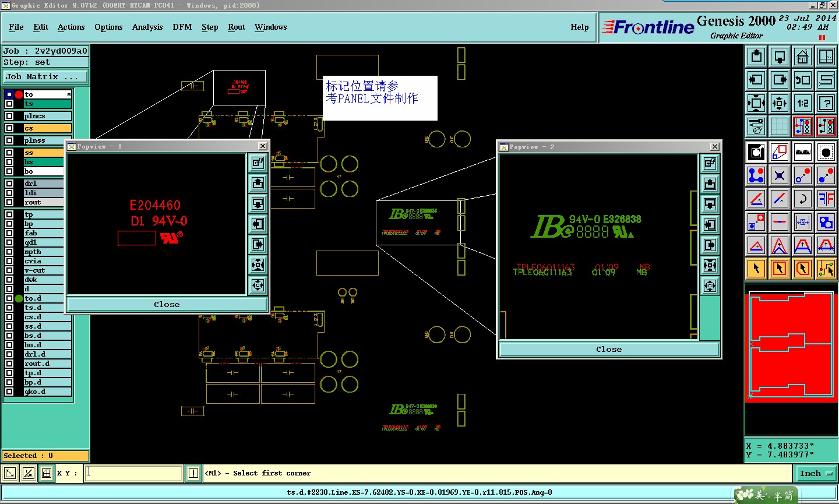The height and width of the screenshot is (504, 839).
Task: Select layer name drl.d in layer list
Action: (48, 354)
